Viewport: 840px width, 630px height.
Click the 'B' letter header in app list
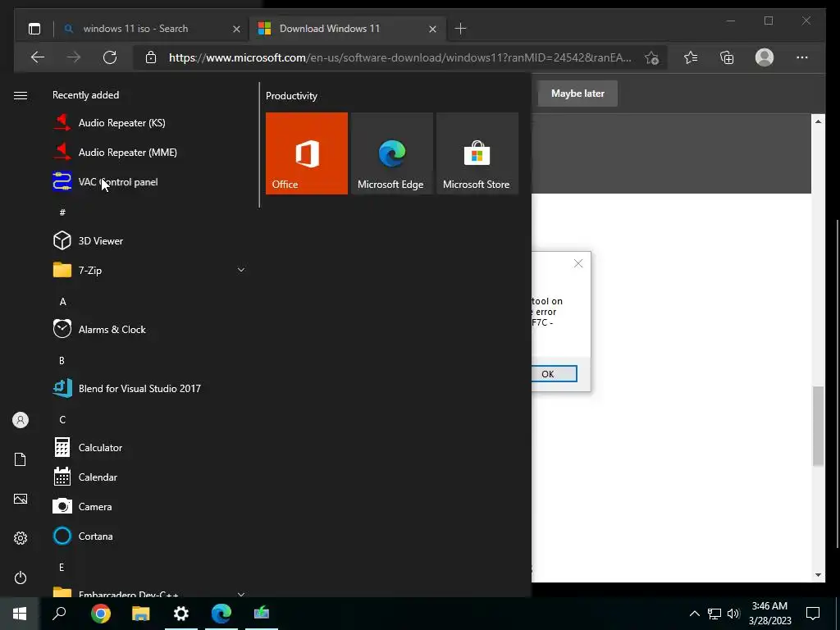[x=62, y=361]
